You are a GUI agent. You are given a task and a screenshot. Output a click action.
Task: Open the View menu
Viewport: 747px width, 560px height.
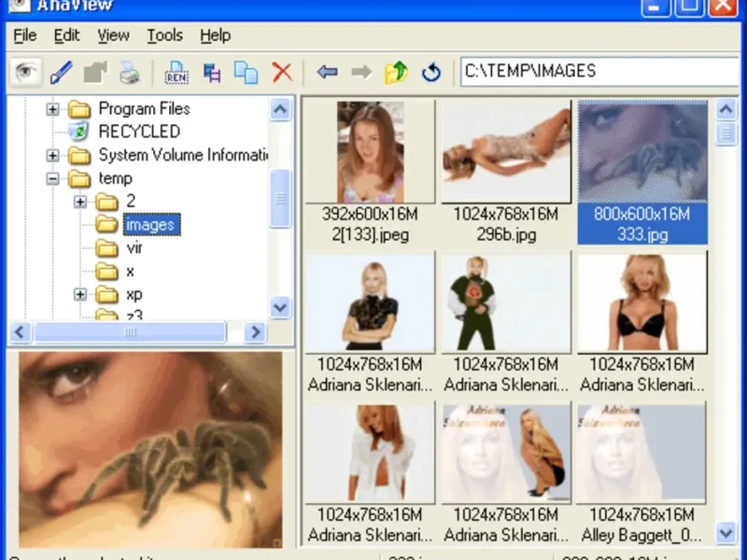click(x=113, y=35)
